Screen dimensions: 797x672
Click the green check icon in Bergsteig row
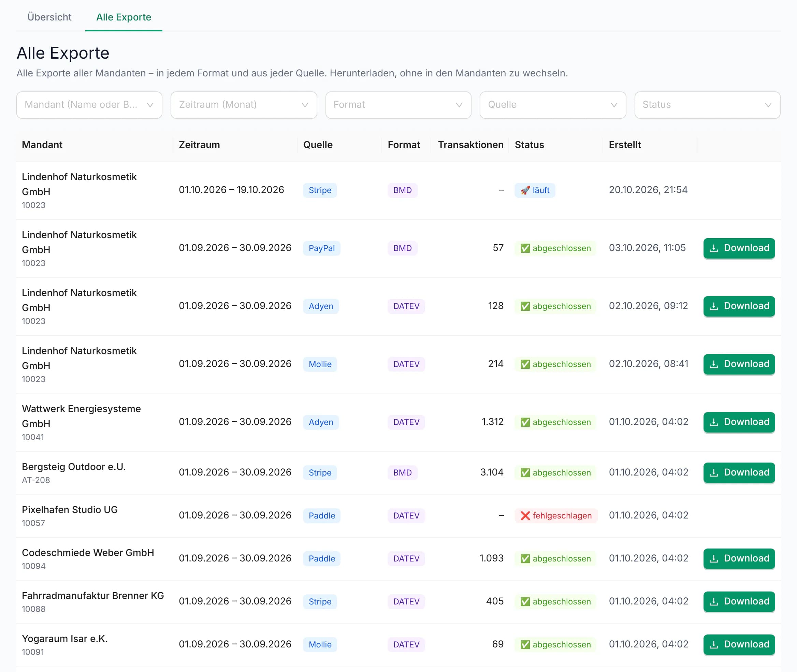coord(525,472)
